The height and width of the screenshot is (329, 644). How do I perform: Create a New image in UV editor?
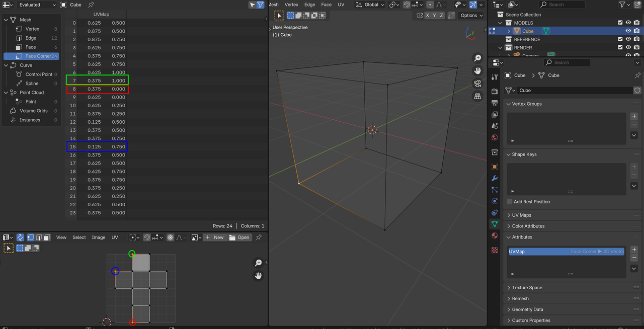pos(215,237)
